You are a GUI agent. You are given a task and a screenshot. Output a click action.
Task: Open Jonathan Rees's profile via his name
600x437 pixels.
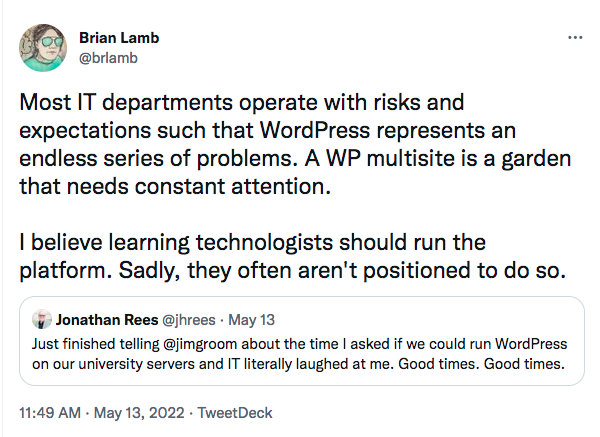(107, 320)
